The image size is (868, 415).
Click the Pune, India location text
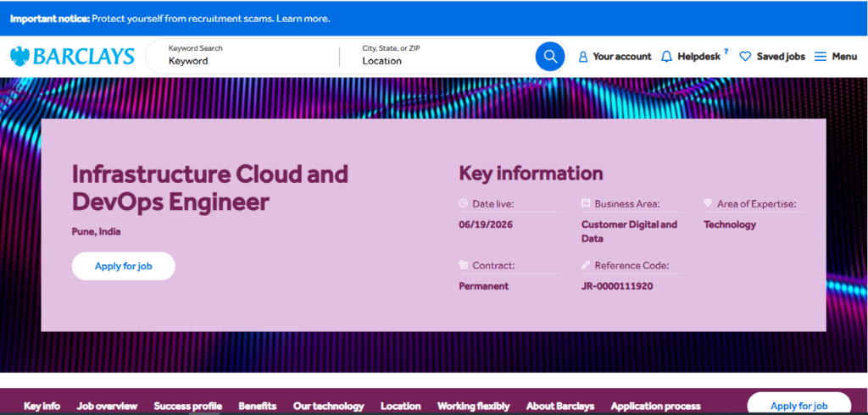(x=97, y=231)
